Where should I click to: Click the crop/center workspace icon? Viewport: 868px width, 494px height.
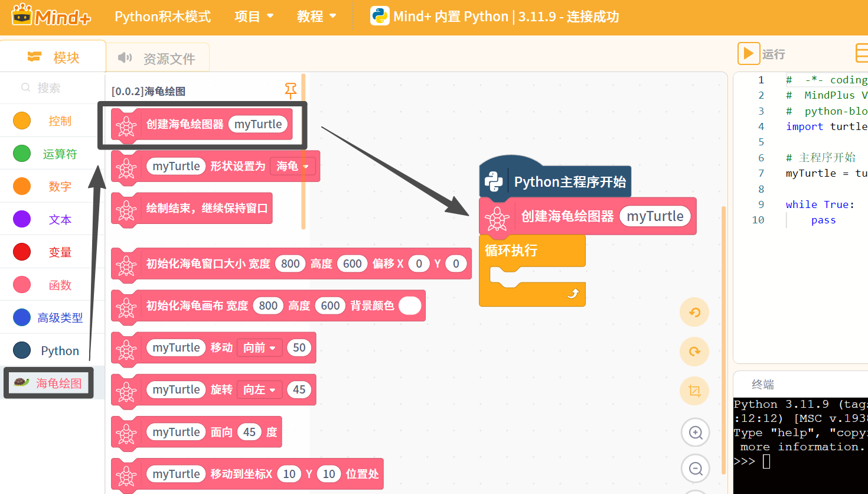click(694, 391)
